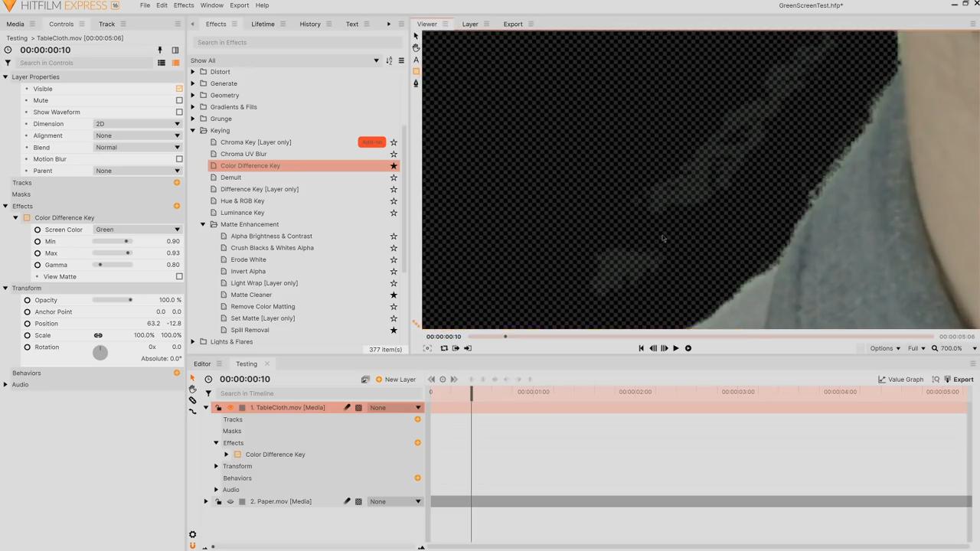Play the composite in the viewer
The height and width of the screenshot is (551, 980).
675,348
